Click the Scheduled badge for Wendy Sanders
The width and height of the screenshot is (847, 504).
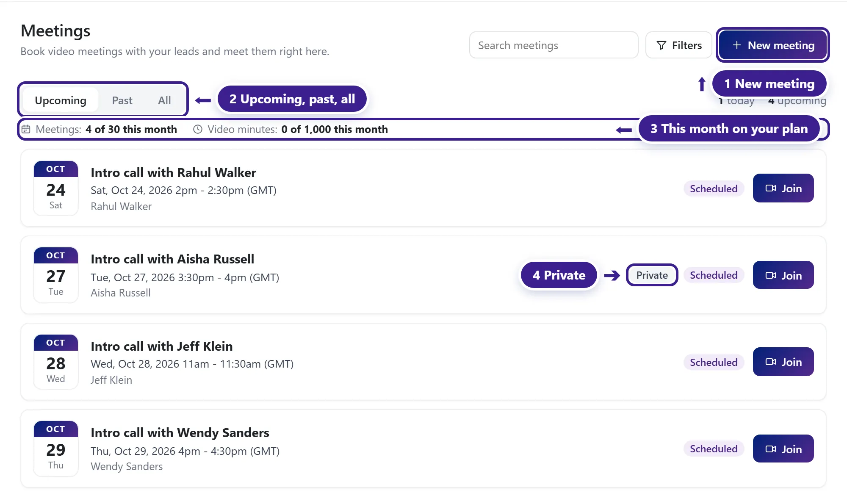pos(714,449)
